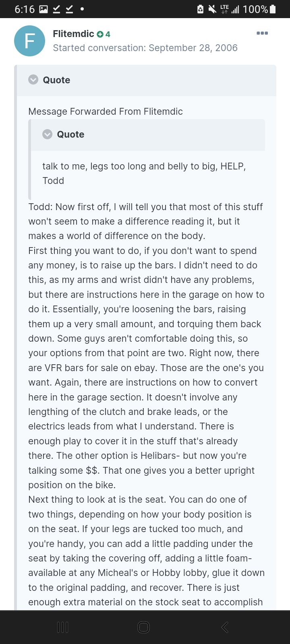Collapse the outer Quote block chevron
290x644 pixels.
(x=33, y=80)
